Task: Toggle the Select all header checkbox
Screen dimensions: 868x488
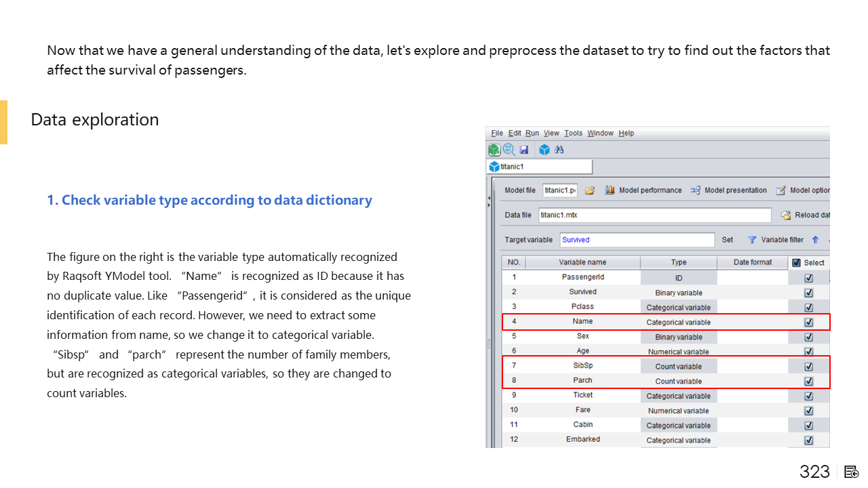Action: point(796,263)
